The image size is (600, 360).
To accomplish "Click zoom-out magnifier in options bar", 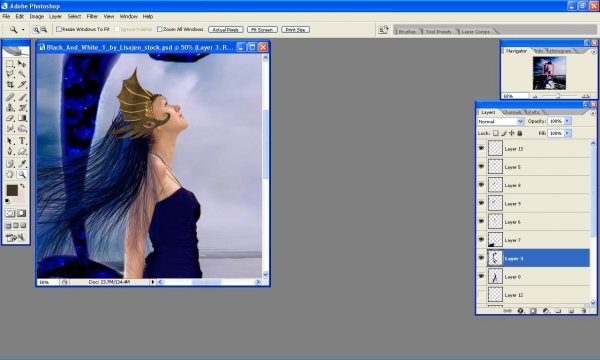I will pos(44,29).
